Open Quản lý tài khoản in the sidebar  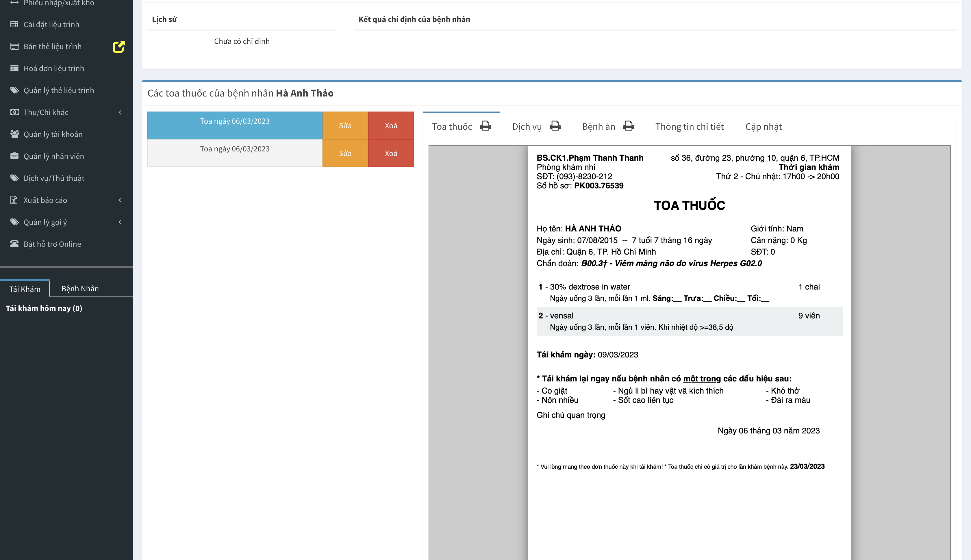[x=66, y=134]
